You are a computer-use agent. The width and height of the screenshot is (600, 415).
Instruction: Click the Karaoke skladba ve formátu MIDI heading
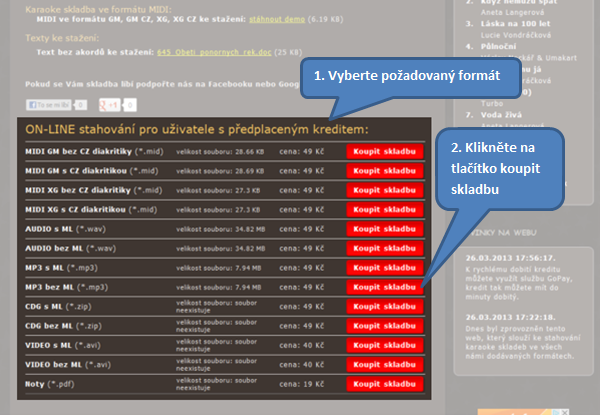(98, 10)
